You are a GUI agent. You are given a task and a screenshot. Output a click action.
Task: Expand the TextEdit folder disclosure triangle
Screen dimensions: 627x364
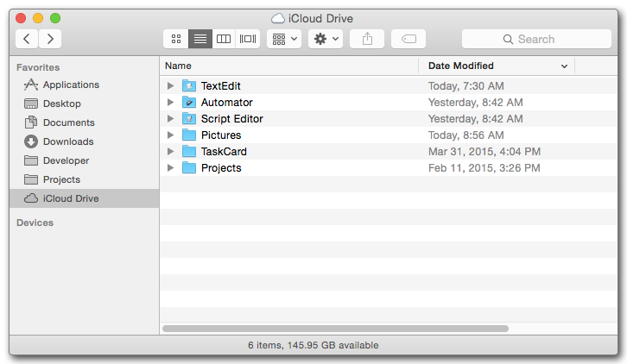[x=170, y=86]
